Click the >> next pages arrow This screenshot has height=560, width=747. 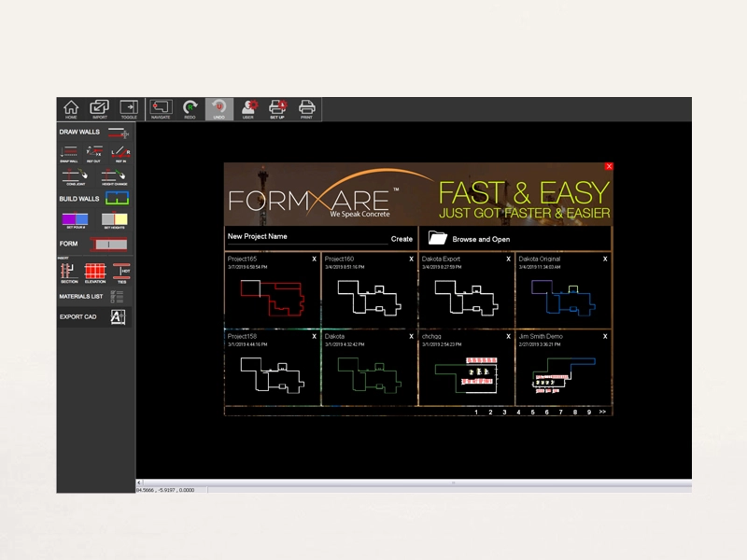point(602,412)
